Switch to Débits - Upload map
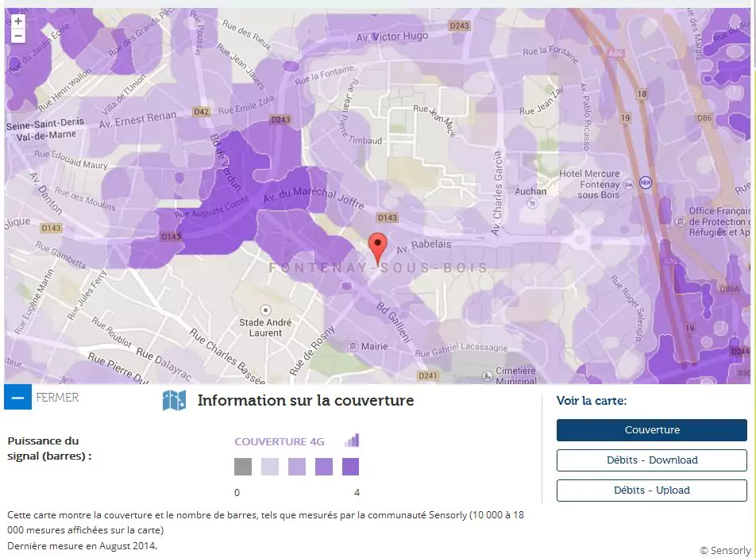Viewport: 756px width, 558px height. [x=651, y=491]
